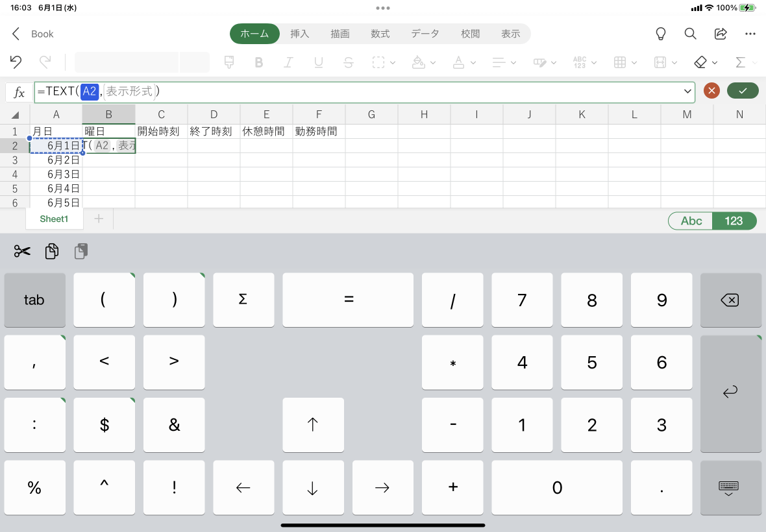This screenshot has height=532, width=766.
Task: Select cell A3 containing 6月2日
Action: coord(56,160)
